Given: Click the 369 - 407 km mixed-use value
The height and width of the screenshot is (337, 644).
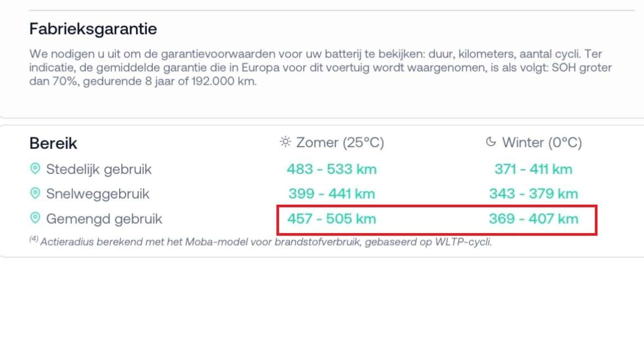Looking at the screenshot, I should [533, 219].
